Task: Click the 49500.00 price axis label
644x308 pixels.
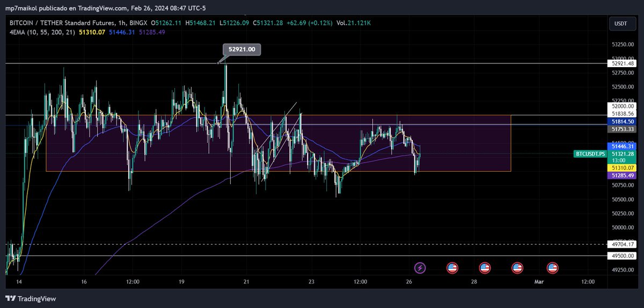Action: (623, 256)
